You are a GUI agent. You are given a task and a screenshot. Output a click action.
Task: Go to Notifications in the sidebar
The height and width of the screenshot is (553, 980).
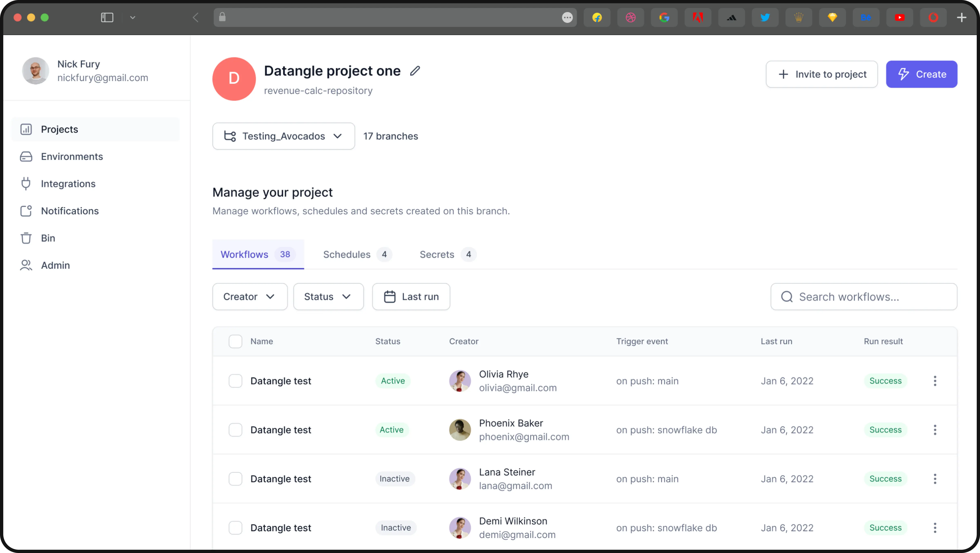tap(69, 211)
